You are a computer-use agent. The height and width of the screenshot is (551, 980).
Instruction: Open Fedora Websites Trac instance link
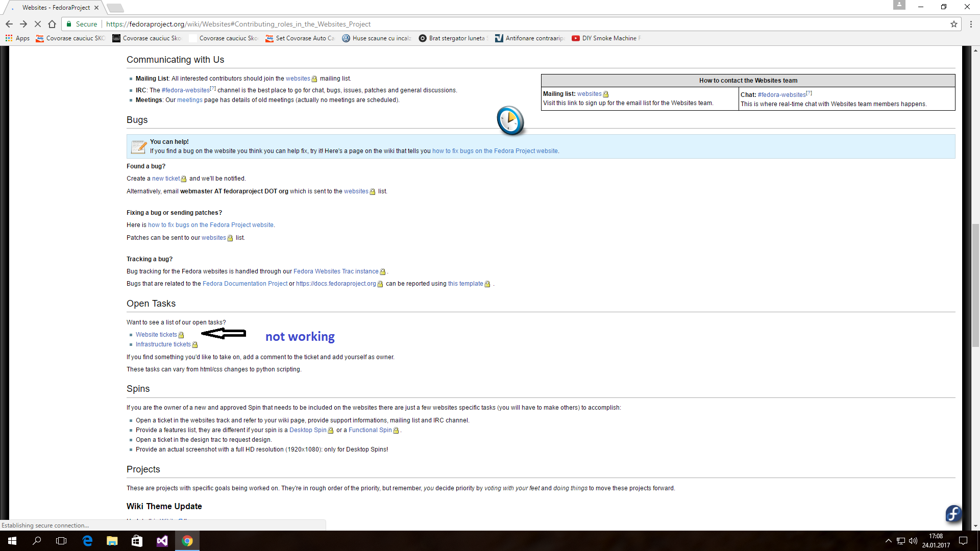coord(336,271)
